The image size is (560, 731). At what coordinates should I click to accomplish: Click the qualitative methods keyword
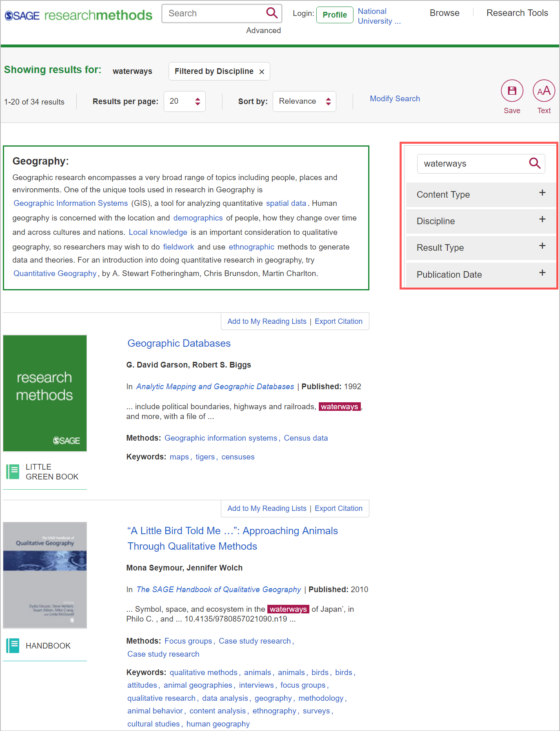coord(203,672)
